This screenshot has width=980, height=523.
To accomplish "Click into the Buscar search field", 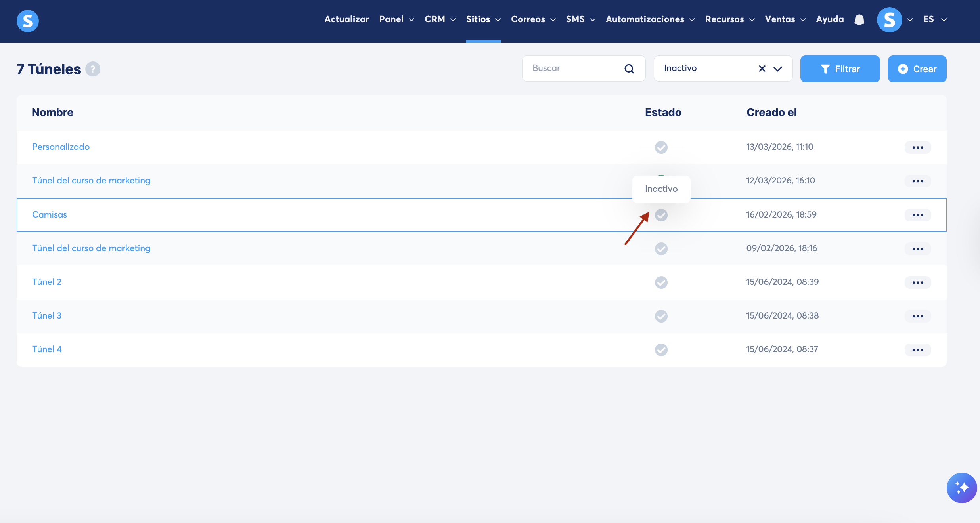I will pos(575,69).
